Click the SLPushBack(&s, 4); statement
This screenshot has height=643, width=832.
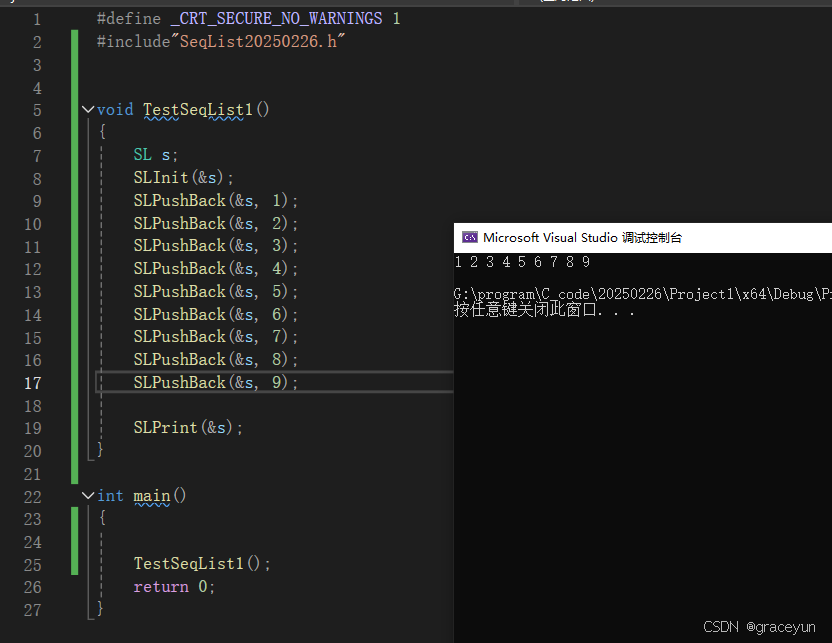tap(215, 268)
